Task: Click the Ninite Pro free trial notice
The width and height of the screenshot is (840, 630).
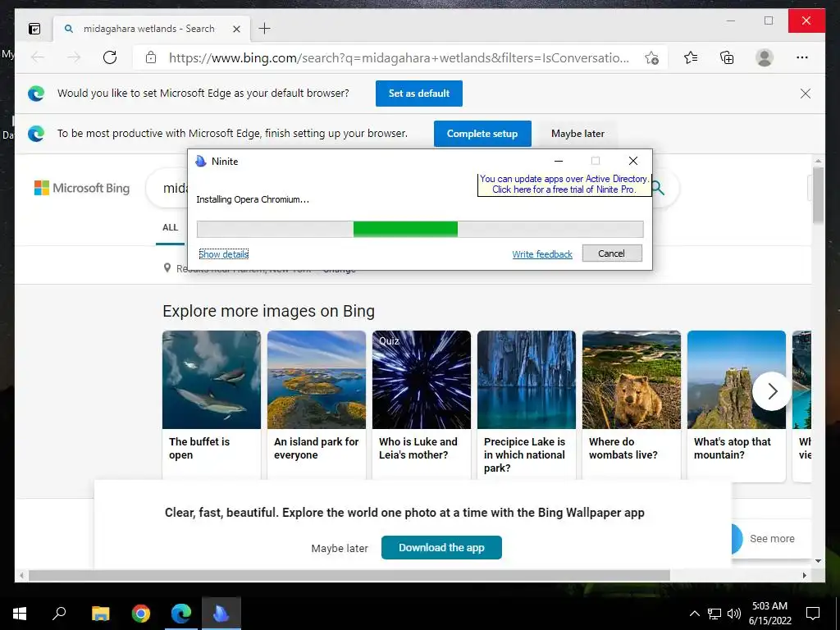Action: (x=564, y=185)
